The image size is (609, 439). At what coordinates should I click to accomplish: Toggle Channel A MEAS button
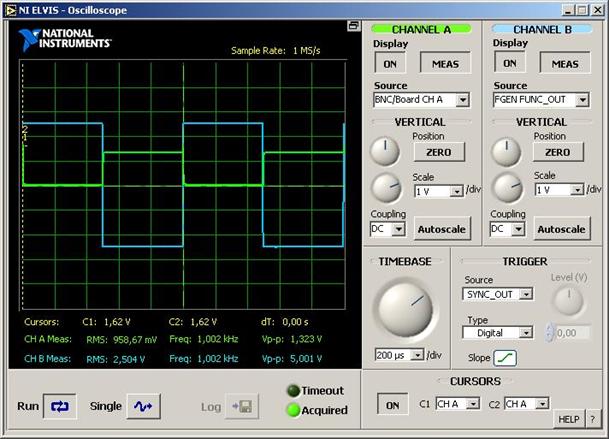445,64
